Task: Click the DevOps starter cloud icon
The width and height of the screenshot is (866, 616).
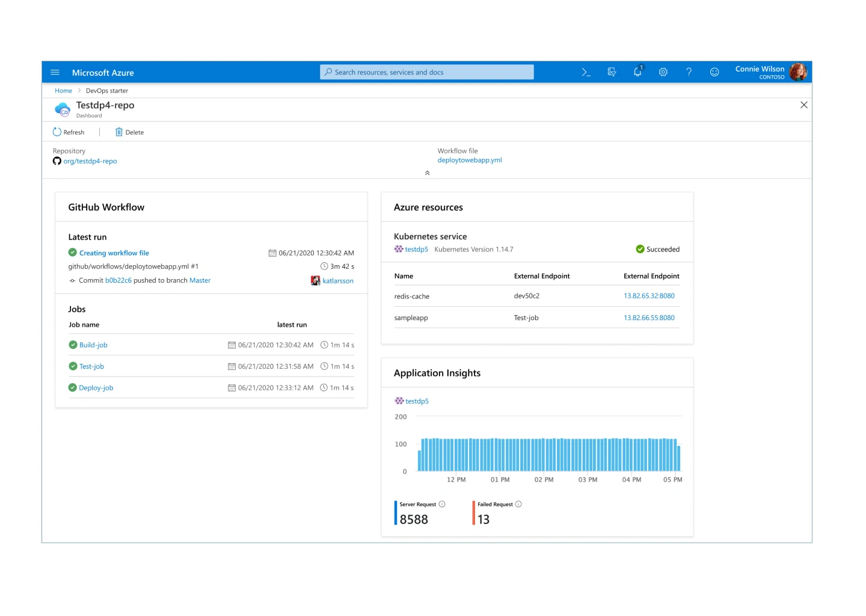Action: [x=63, y=109]
